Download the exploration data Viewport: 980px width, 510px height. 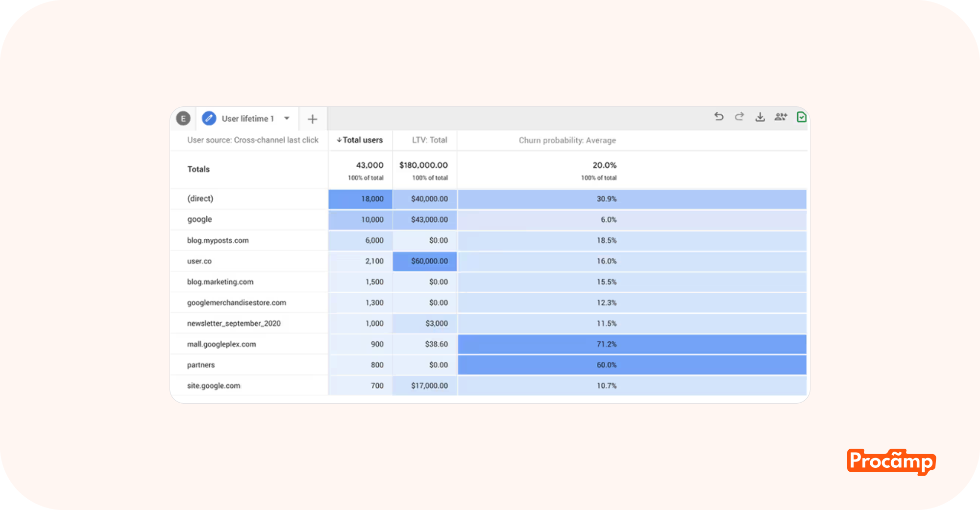click(x=760, y=117)
